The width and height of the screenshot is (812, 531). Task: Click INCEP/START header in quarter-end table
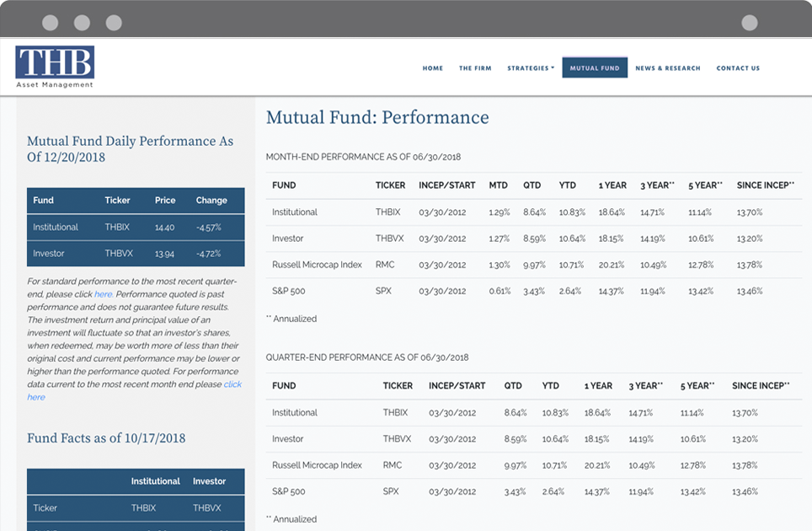pyautogui.click(x=457, y=386)
